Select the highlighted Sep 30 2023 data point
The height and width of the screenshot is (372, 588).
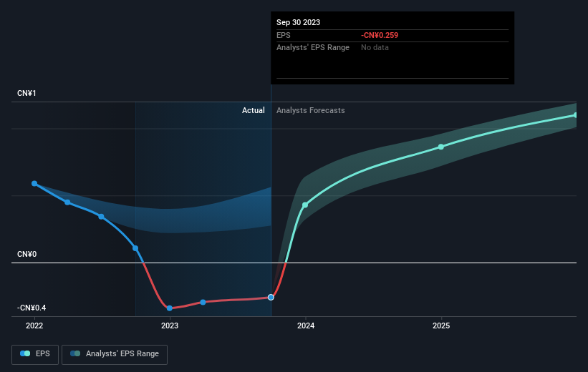271,297
